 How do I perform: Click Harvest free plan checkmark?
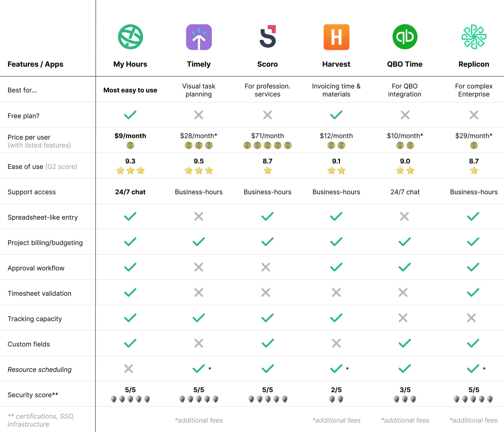[x=336, y=115]
